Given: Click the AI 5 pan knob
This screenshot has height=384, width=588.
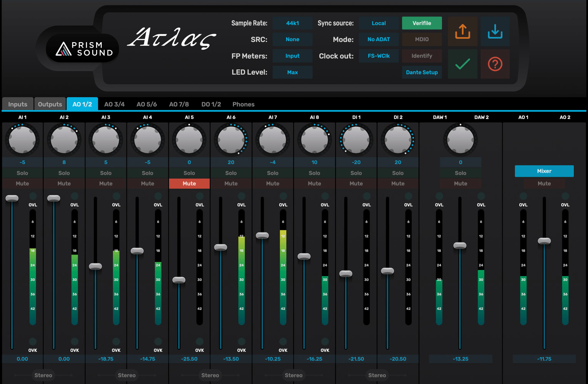Looking at the screenshot, I should 189,140.
